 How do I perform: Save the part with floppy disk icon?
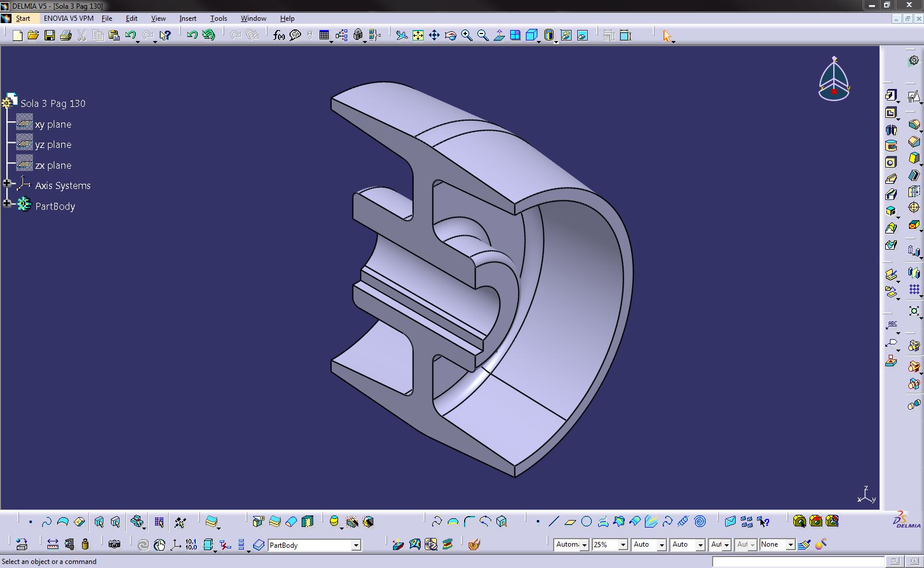coord(49,35)
